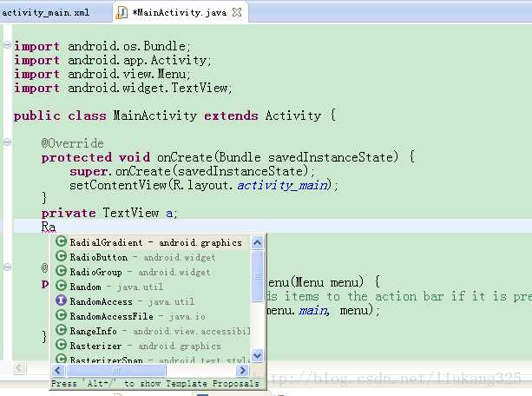Collapse the onCreateOptionsMenu fold marker
The width and height of the screenshot is (532, 396).
[8, 267]
